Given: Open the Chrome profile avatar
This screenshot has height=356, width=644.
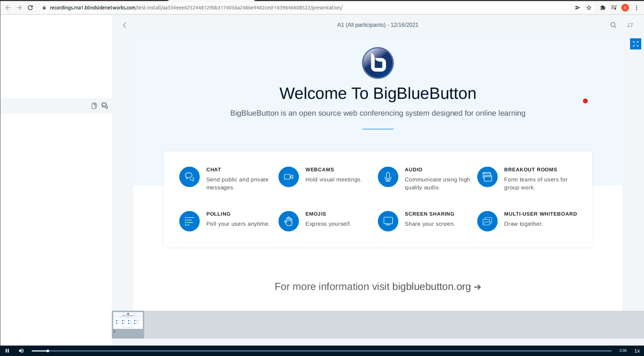Looking at the screenshot, I should 625,8.
